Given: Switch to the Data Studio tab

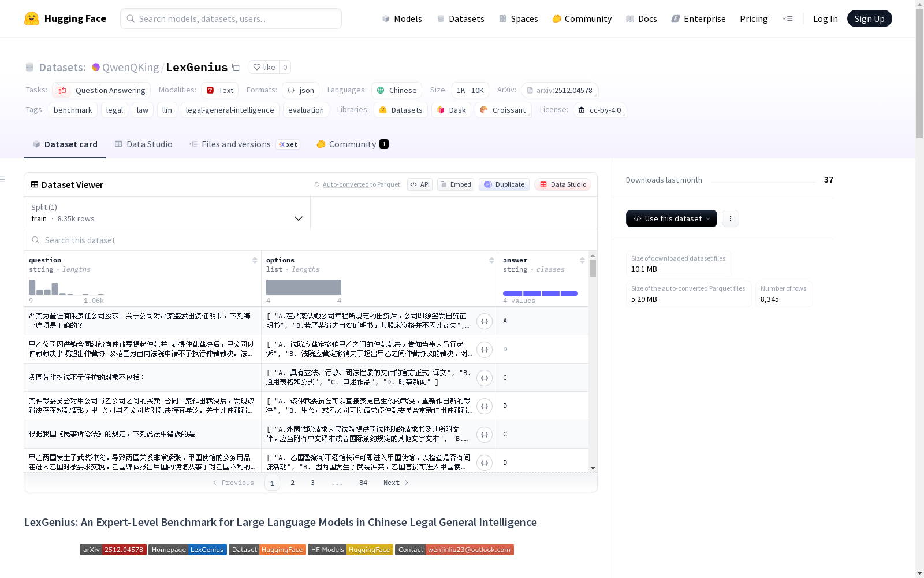Looking at the screenshot, I should tap(144, 144).
